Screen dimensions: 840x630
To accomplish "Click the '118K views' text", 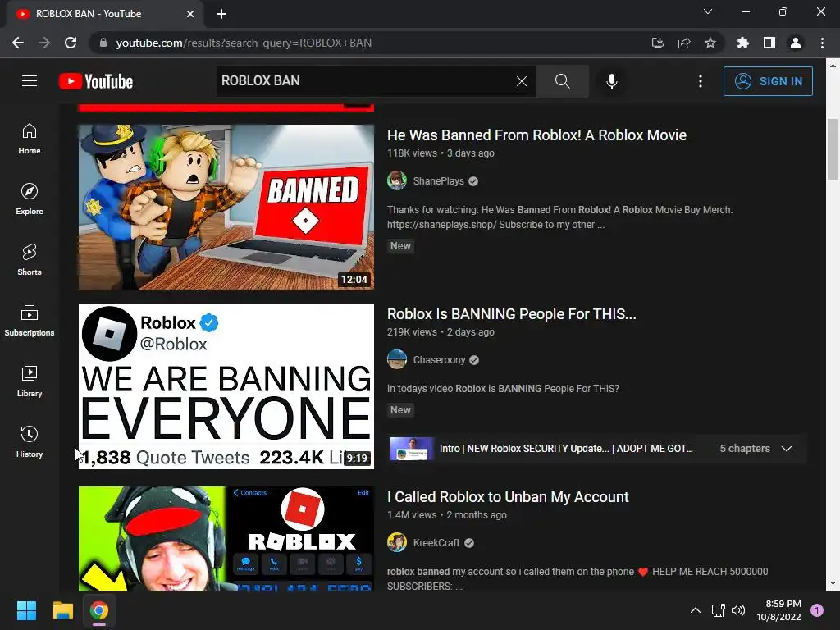I will 412,153.
